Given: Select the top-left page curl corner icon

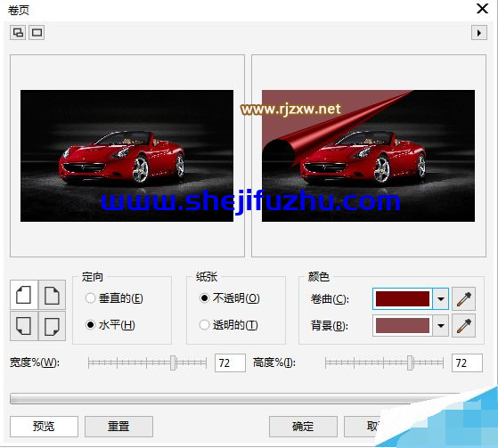Looking at the screenshot, I should tap(24, 295).
